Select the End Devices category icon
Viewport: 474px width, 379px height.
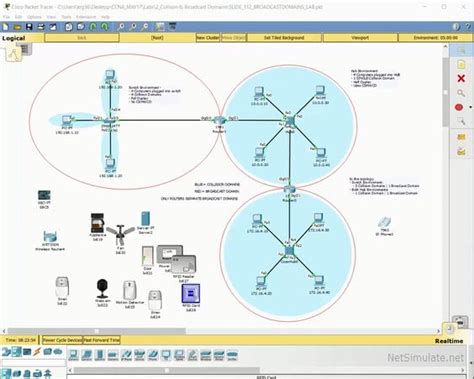pos(17,352)
